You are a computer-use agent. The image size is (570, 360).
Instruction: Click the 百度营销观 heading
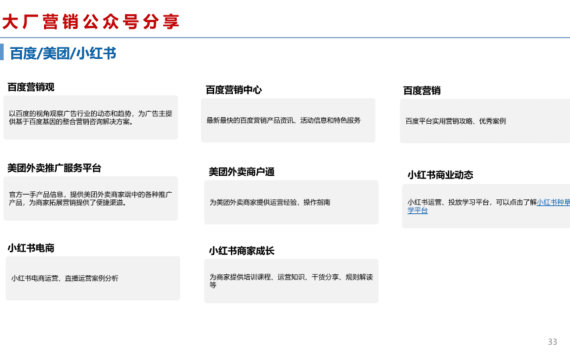coord(31,87)
